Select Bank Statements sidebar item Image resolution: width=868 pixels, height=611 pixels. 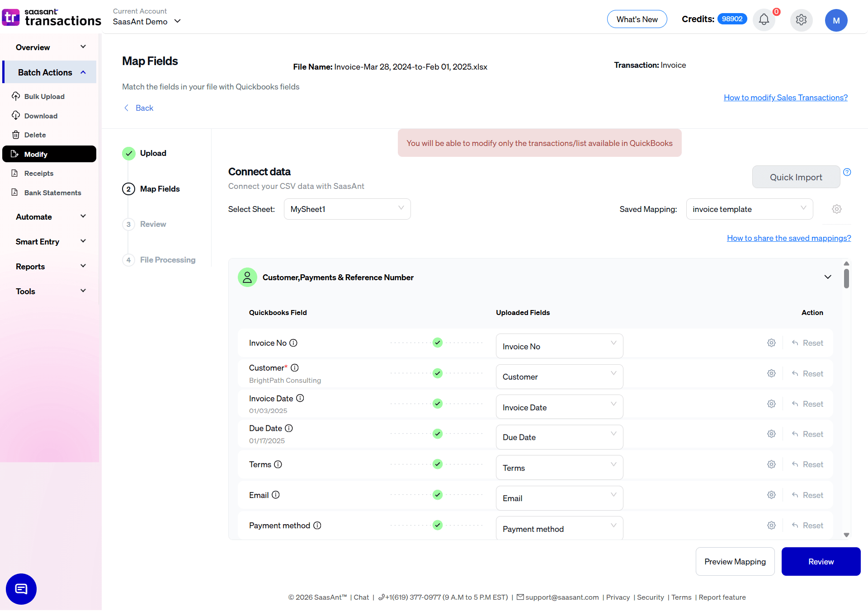coord(52,193)
